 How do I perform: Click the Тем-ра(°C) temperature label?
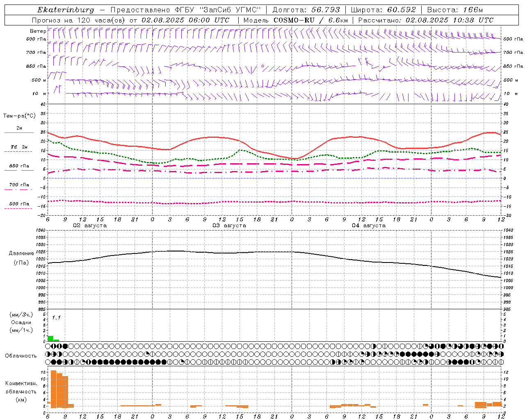[19, 116]
